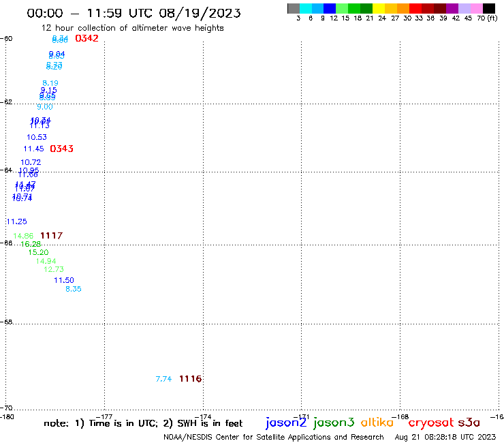Click the 24 color scale label
The width and height of the screenshot is (504, 443).
click(x=382, y=18)
